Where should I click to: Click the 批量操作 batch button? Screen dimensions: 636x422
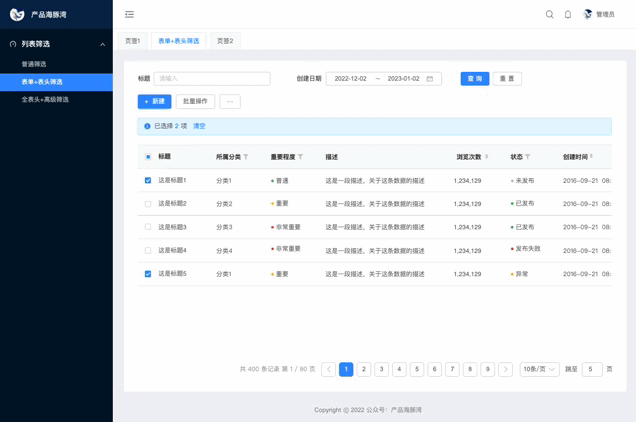click(195, 101)
